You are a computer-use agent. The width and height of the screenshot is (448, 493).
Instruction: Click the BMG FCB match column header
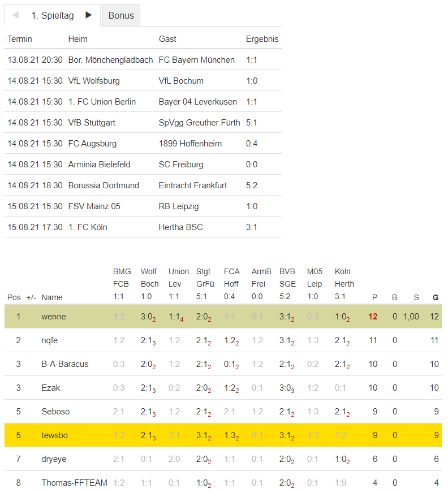click(x=122, y=278)
